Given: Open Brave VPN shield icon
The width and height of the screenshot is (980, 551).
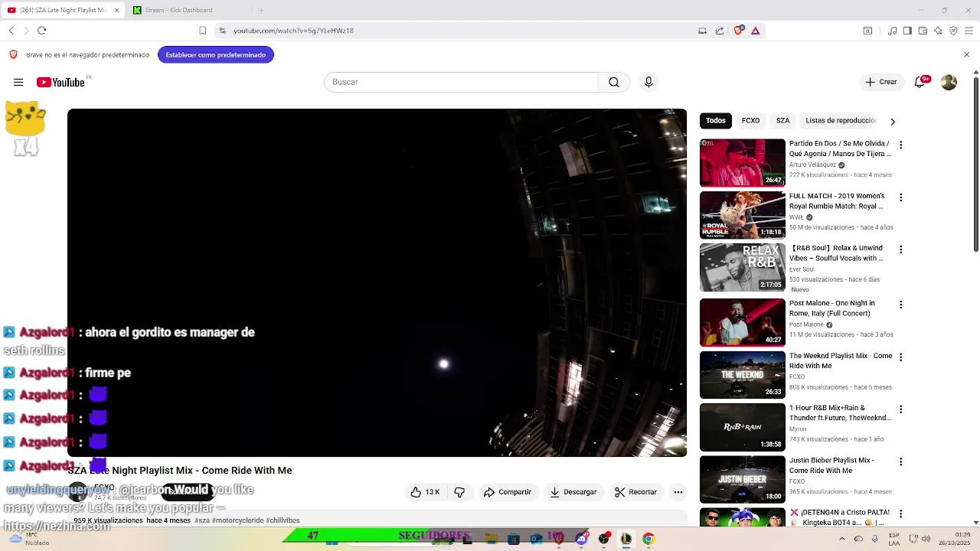Looking at the screenshot, I should click(x=953, y=31).
